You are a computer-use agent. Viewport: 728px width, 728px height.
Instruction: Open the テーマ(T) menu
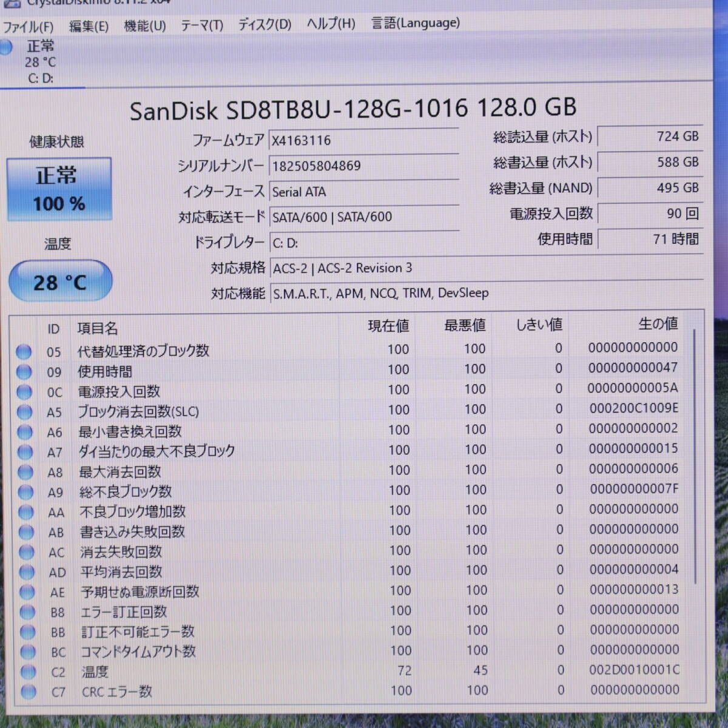(202, 25)
